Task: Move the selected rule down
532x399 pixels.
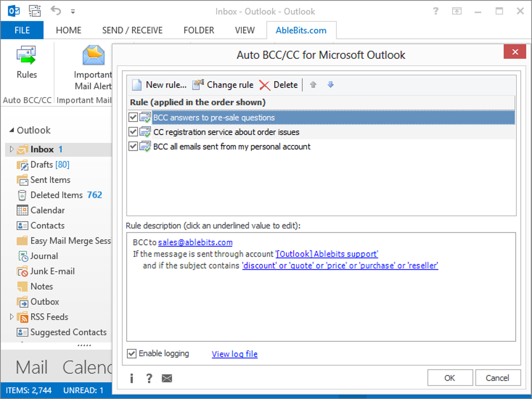Action: pyautogui.click(x=330, y=84)
